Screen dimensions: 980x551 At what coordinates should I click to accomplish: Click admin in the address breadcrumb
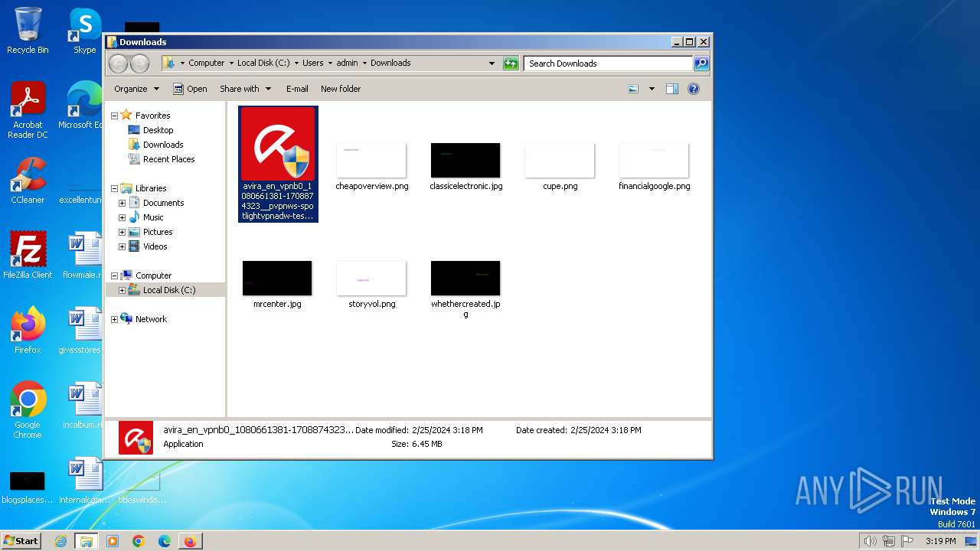click(347, 64)
